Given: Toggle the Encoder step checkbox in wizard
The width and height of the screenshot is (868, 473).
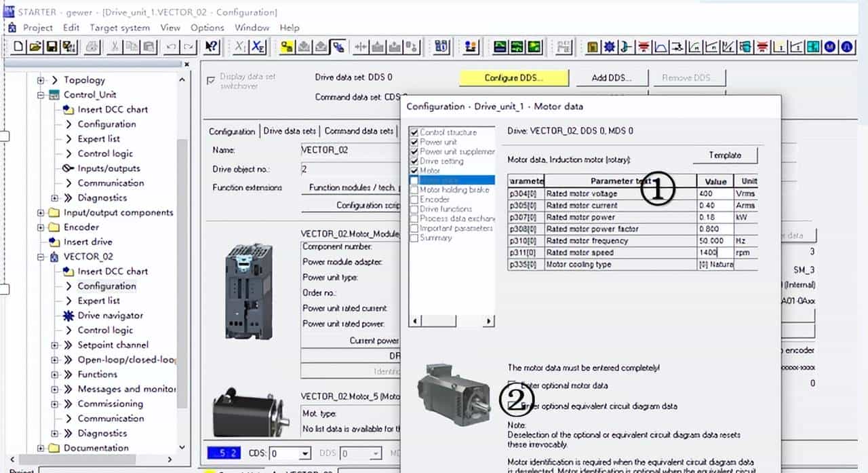Looking at the screenshot, I should pos(414,200).
